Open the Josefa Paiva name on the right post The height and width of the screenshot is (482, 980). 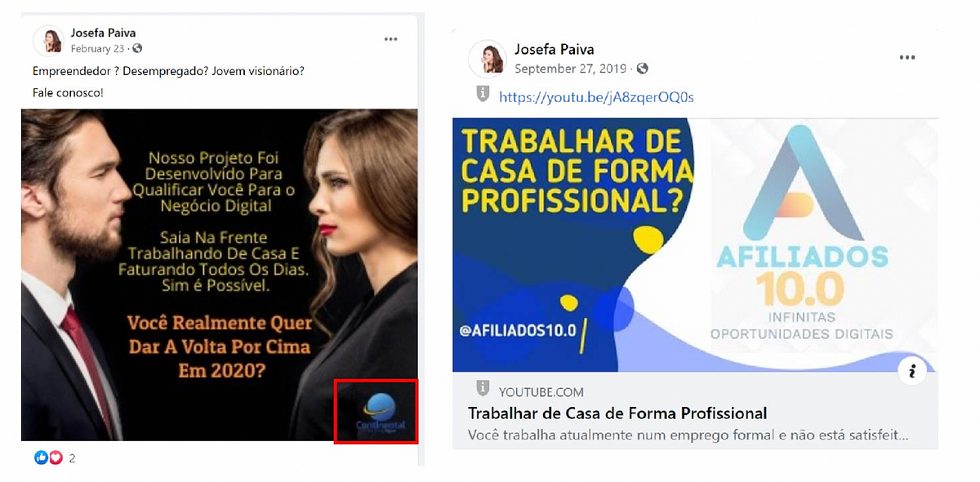555,50
